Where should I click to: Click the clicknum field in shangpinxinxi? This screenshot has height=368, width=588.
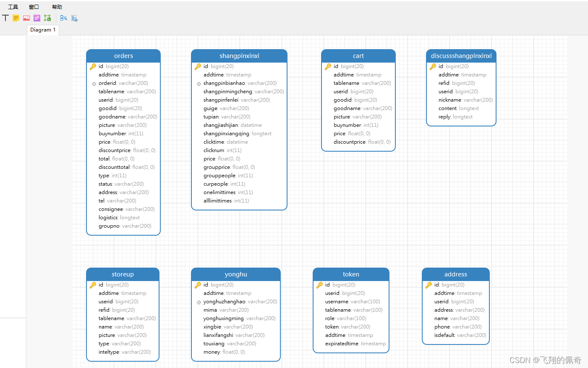[222, 150]
